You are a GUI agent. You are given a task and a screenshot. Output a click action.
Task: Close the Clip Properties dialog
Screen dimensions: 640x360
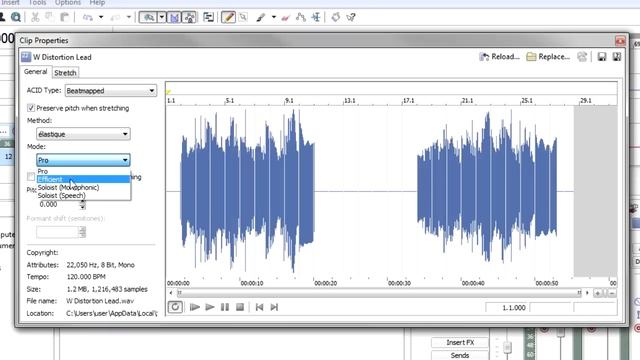(620, 41)
